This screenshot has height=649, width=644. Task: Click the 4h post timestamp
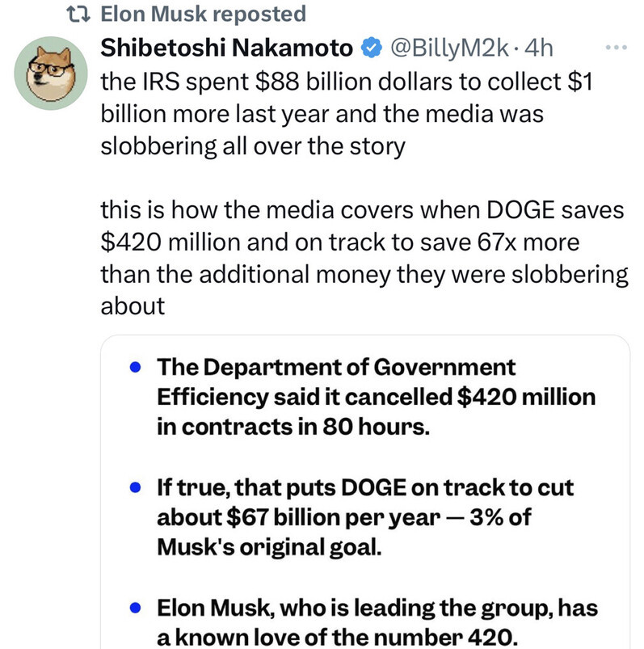[538, 48]
